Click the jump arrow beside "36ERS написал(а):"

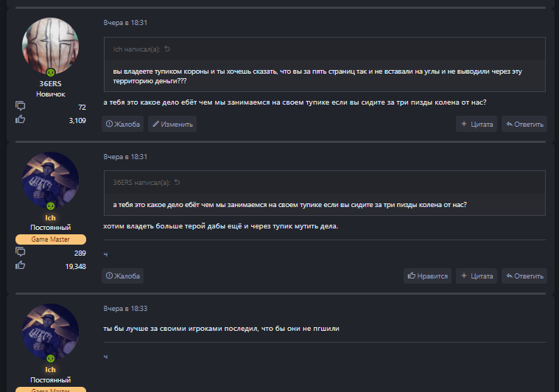pyautogui.click(x=177, y=182)
